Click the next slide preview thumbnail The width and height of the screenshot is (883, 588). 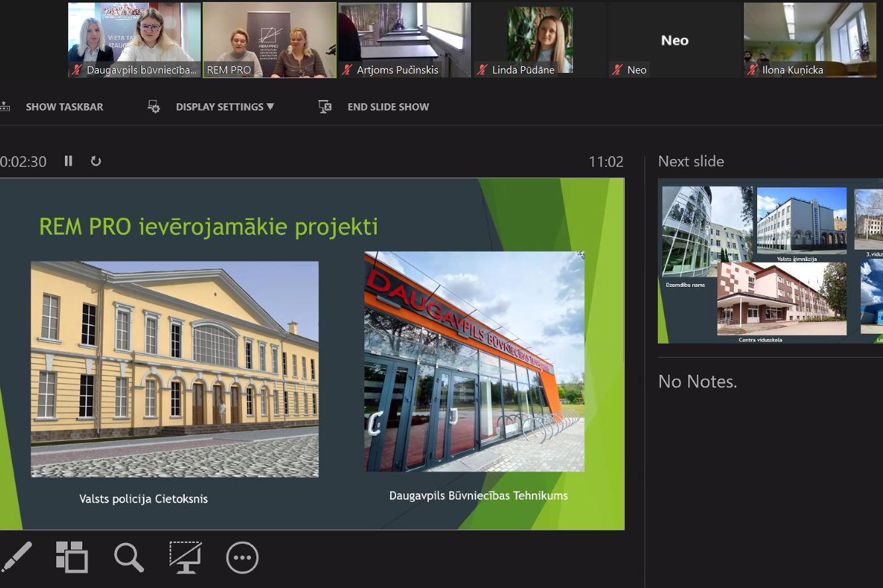pyautogui.click(x=770, y=261)
